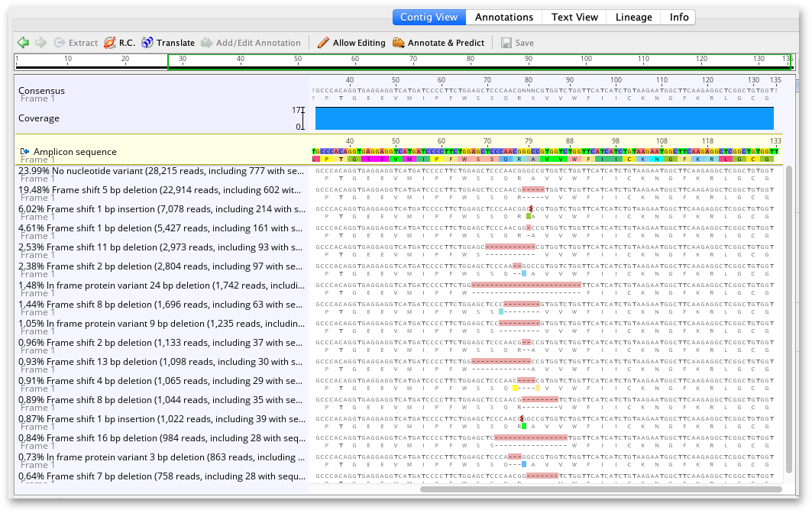Screen dimensions: 812x513
Task: Select 2.38% Frame shift 2 bp deletion row
Action: (x=160, y=266)
